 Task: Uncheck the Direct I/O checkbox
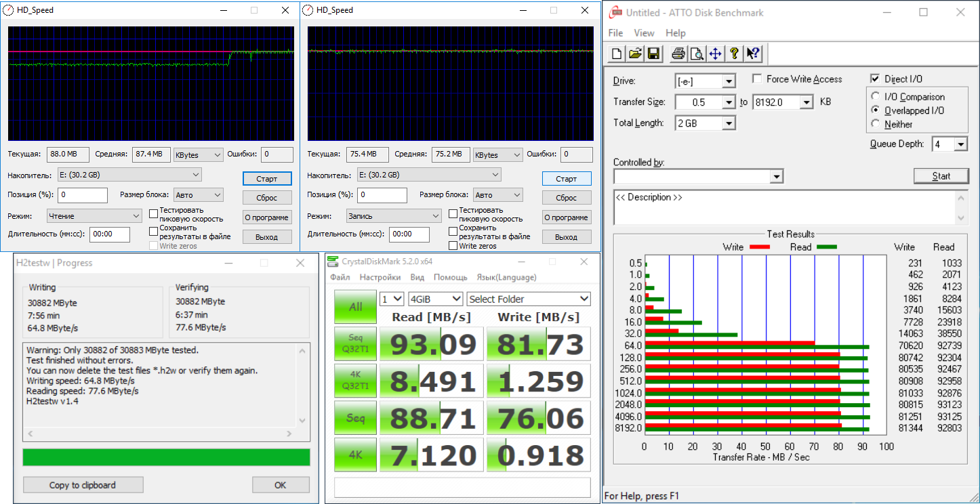coord(874,79)
